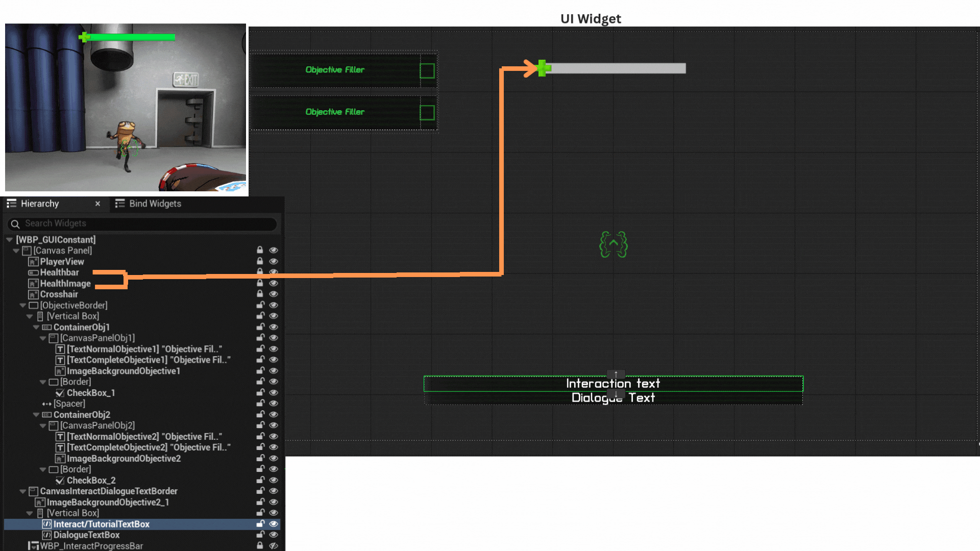Select DialogueTextBox in the hierarchy

click(86, 535)
